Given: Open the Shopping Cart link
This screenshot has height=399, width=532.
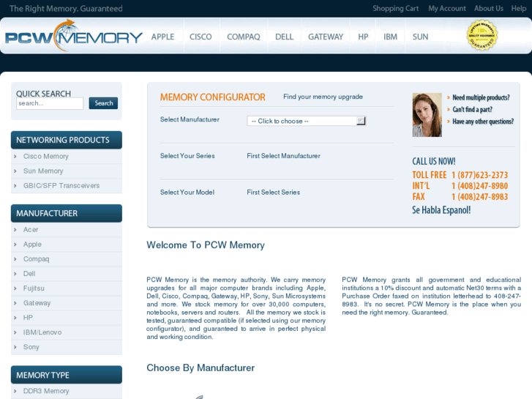Looking at the screenshot, I should 396,9.
